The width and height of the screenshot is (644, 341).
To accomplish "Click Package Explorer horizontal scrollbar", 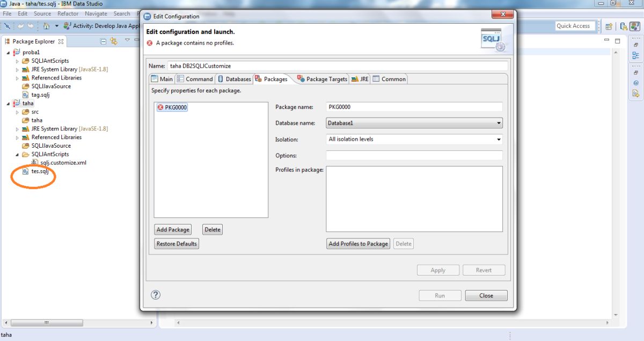I will [x=46, y=323].
